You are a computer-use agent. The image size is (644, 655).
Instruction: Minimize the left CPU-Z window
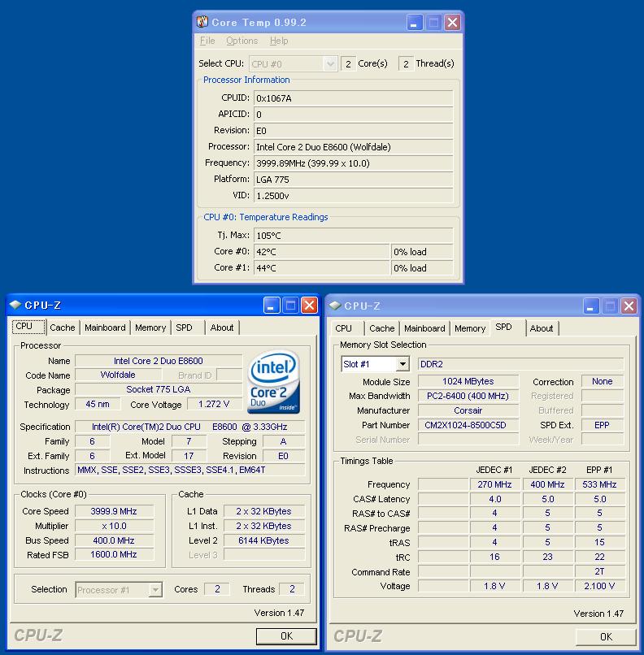[x=272, y=306]
